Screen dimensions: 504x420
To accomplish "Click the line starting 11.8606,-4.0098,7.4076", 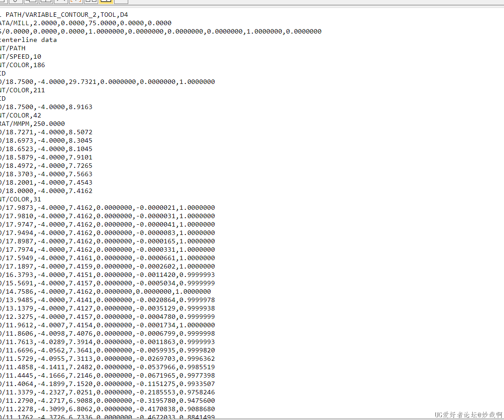I will pos(107,333).
